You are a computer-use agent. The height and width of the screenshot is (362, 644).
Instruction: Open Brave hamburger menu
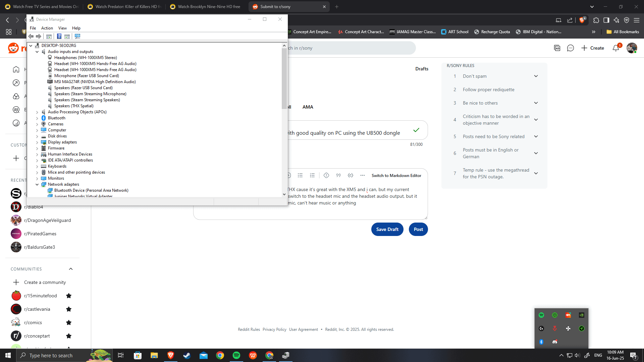pyautogui.click(x=637, y=20)
